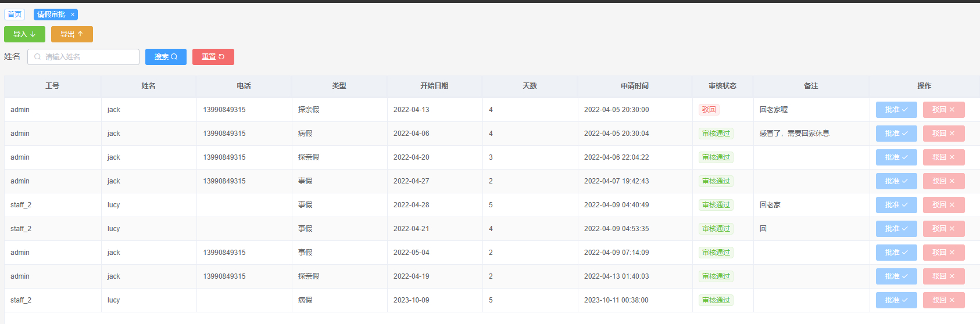Reject lucy's 2022-04-21 leave request
Viewport: 980px width, 324px height.
(x=943, y=229)
